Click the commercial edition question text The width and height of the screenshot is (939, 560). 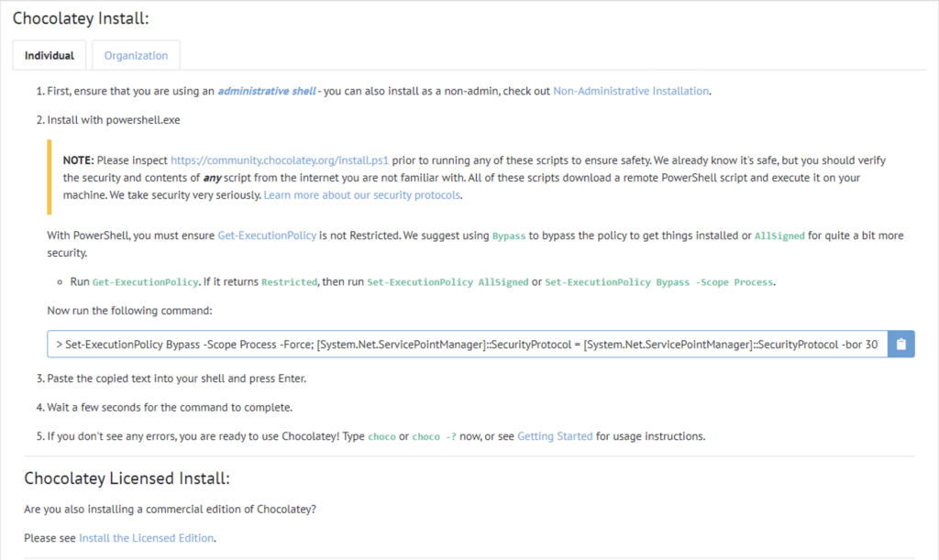pos(170,510)
